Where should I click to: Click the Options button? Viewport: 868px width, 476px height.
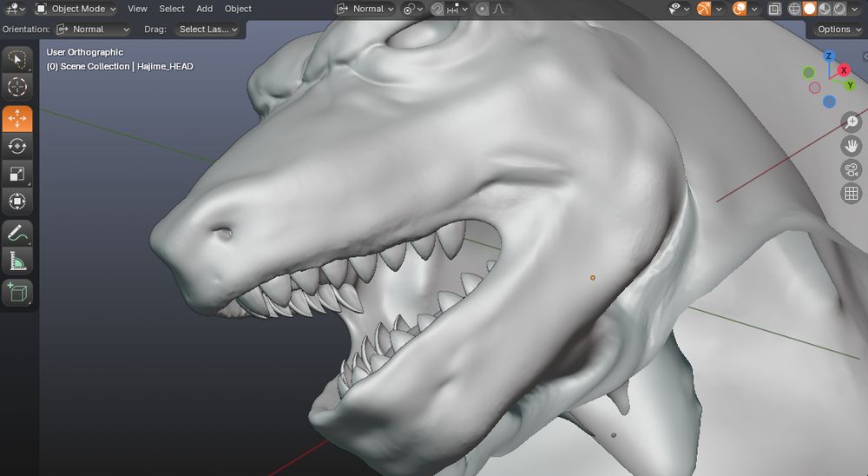[x=839, y=29]
